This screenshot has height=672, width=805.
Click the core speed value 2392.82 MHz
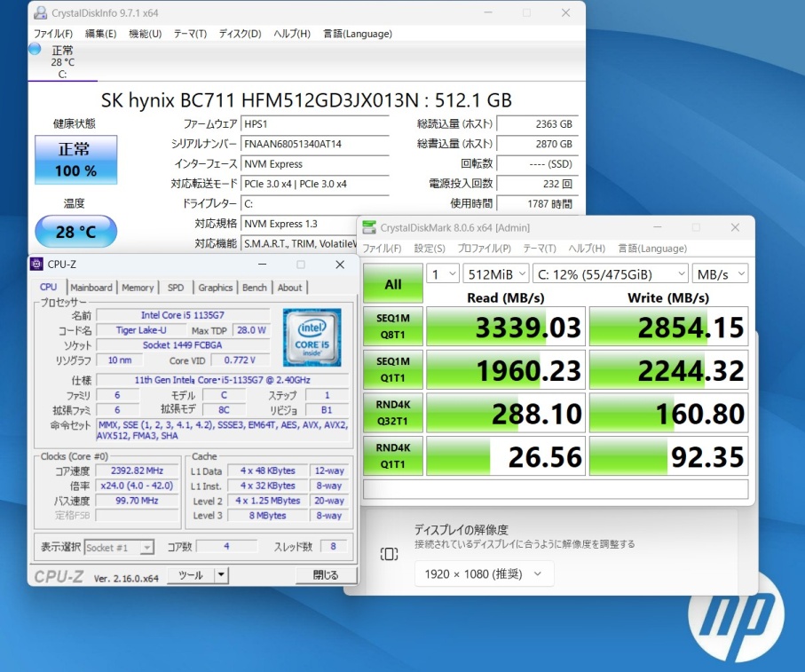[137, 470]
